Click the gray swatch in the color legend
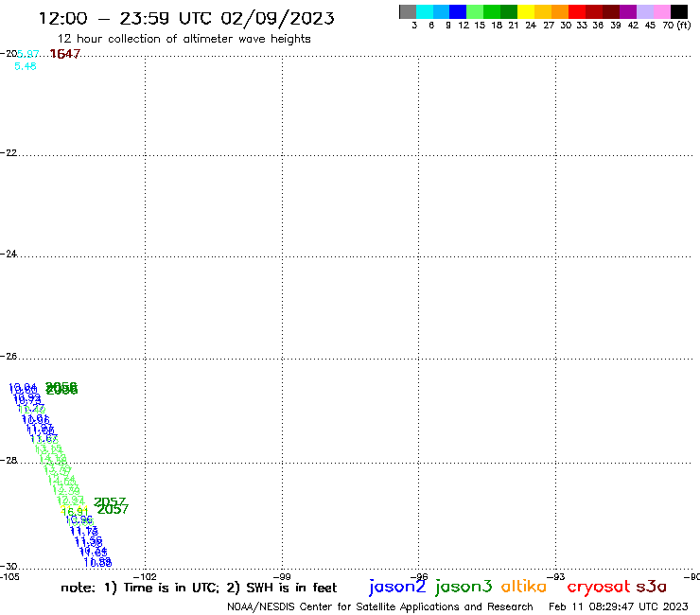700x615 pixels. pos(408,11)
